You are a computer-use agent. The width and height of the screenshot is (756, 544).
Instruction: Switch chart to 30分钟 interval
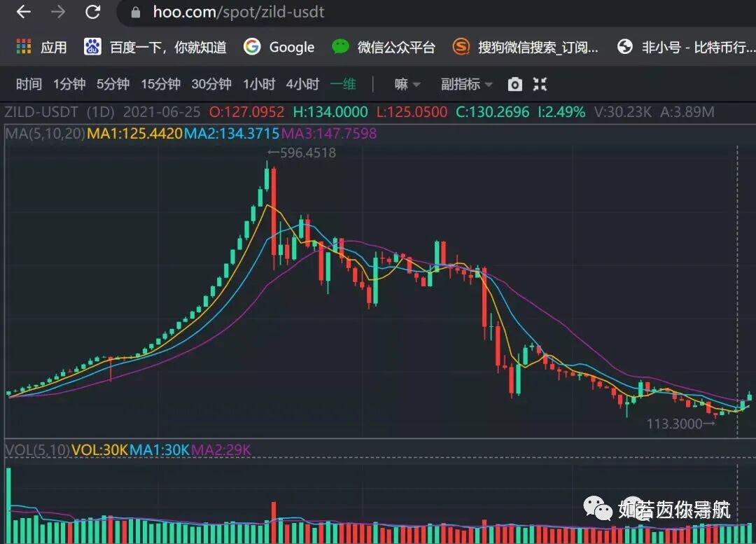click(211, 85)
